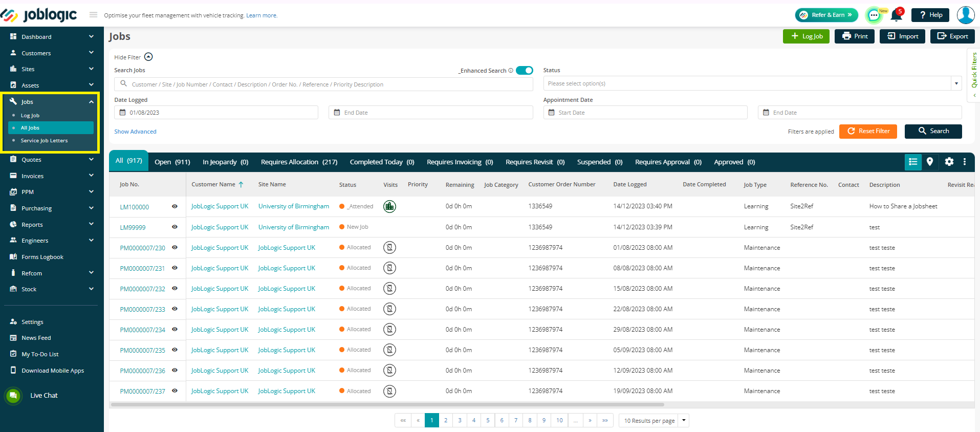Click the Search Jobs input field
The image size is (980, 432).
tap(323, 84)
